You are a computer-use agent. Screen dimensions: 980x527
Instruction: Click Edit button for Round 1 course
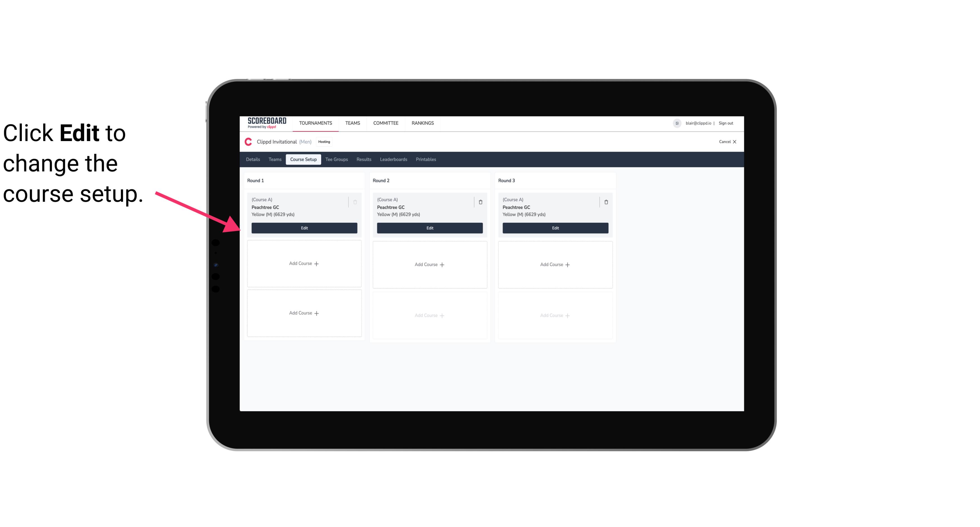tap(304, 228)
